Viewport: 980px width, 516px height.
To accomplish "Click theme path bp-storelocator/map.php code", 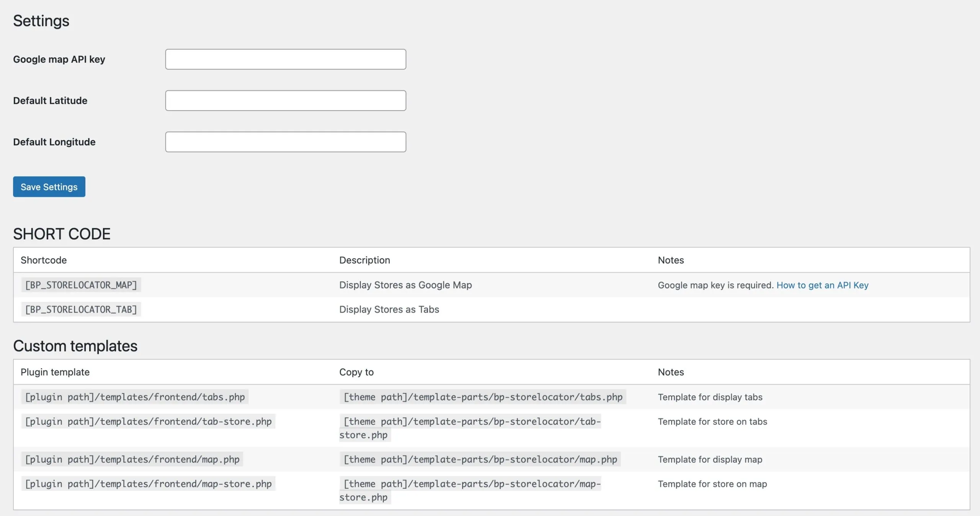I will click(x=480, y=459).
